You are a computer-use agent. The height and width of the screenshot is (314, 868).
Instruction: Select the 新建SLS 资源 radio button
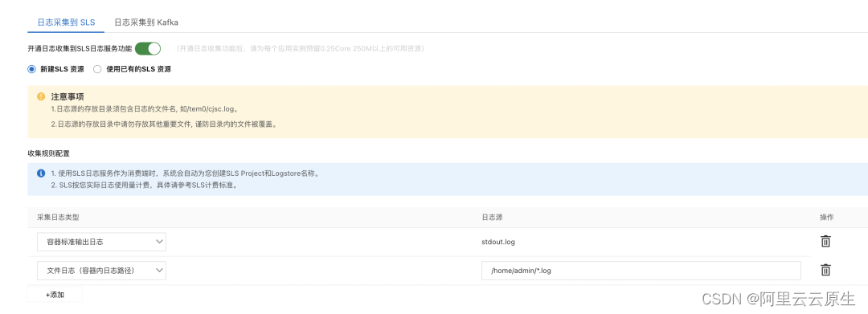point(31,69)
